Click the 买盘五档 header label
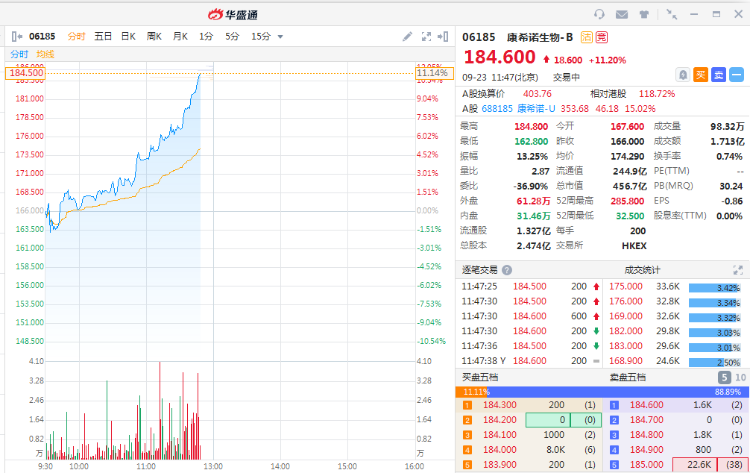 click(480, 377)
